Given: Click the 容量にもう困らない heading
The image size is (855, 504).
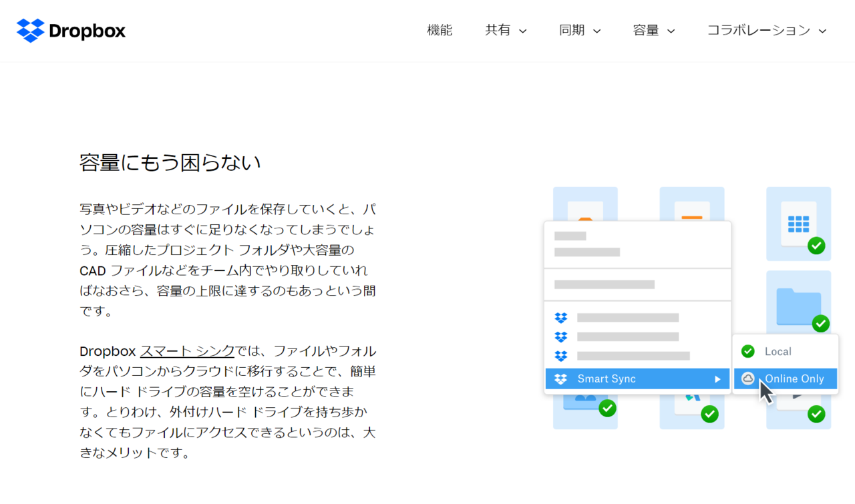Looking at the screenshot, I should tap(170, 162).
